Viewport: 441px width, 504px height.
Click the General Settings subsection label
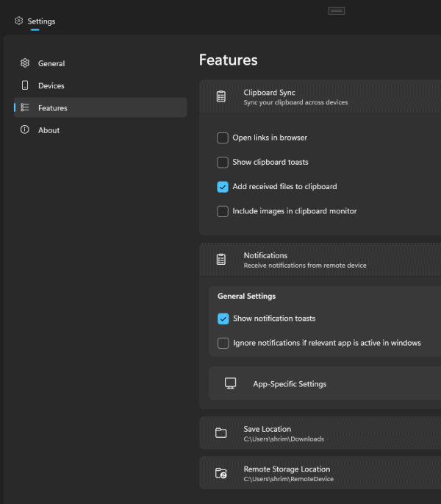click(246, 296)
